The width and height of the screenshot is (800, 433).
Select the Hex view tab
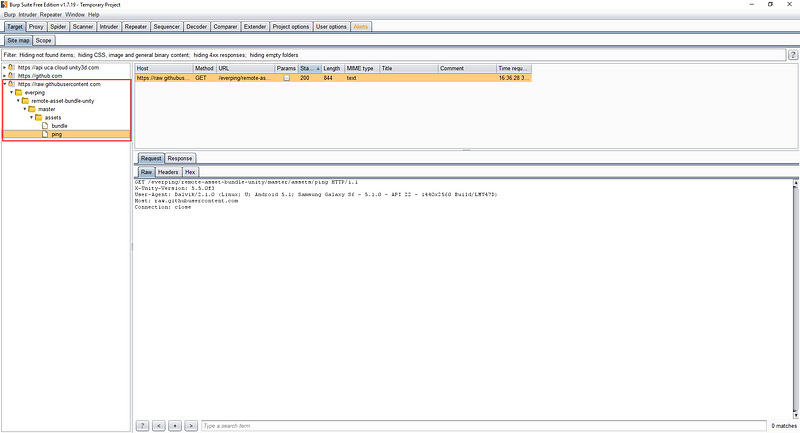tap(190, 172)
